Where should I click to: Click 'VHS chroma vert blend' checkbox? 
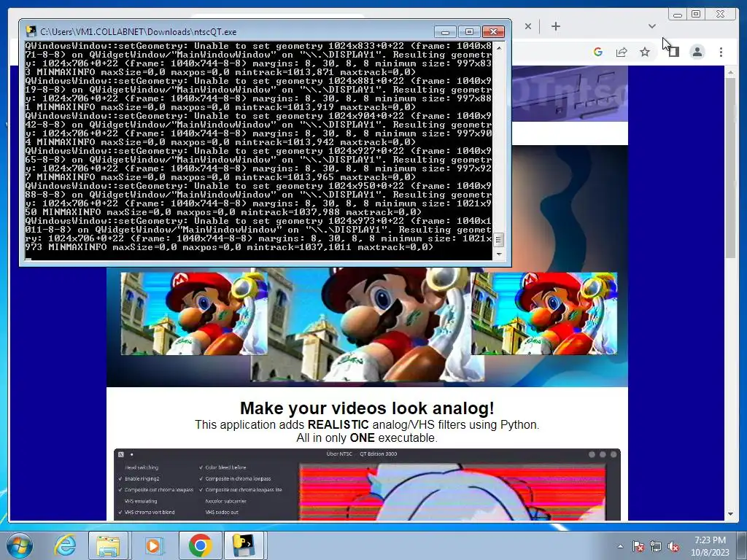[146, 513]
